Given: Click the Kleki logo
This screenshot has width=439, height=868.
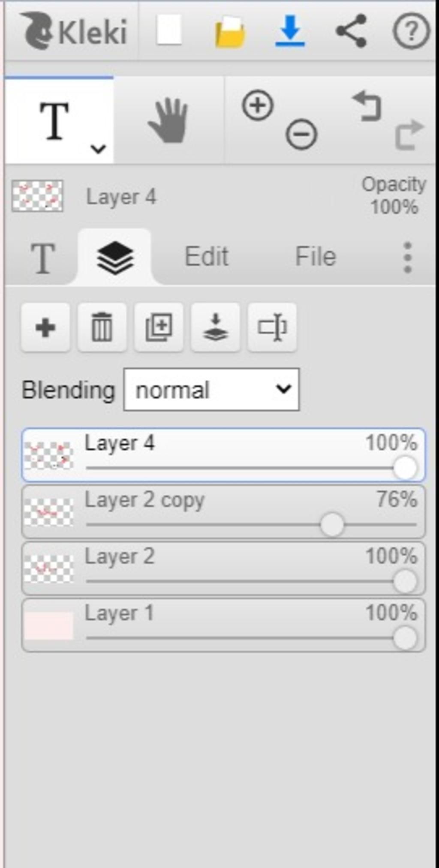Looking at the screenshot, I should (73, 30).
